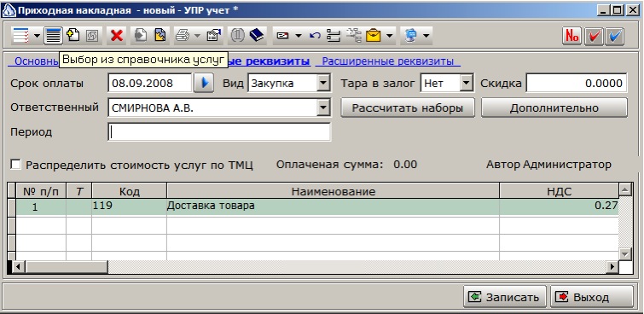Click the document structure list icon
This screenshot has height=314, width=644.
[x=334, y=36]
